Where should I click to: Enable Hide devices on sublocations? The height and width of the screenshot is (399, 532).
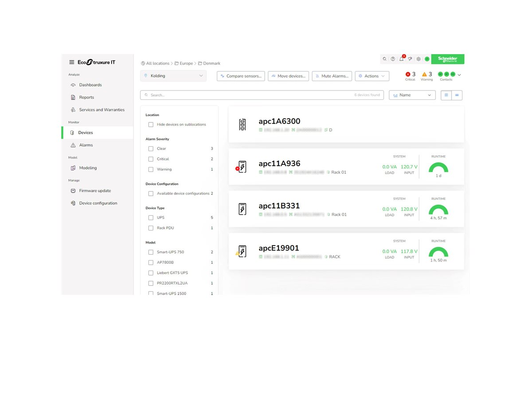tap(151, 124)
